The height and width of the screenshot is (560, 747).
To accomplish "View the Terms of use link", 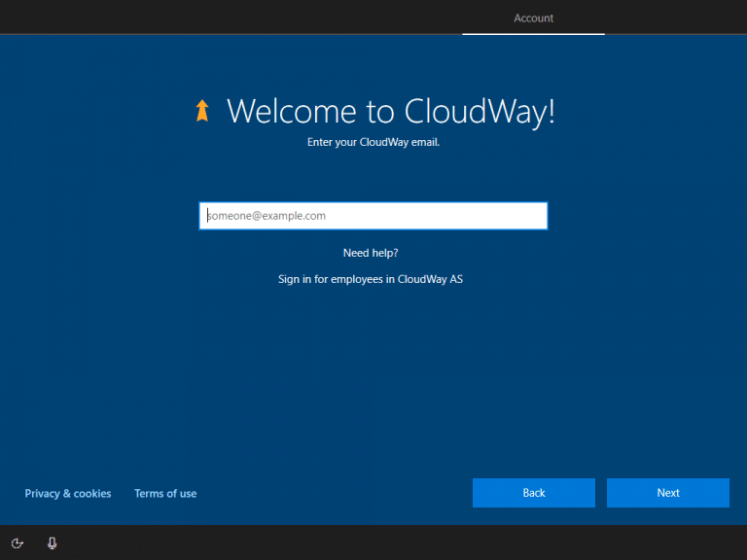I will 165,493.
